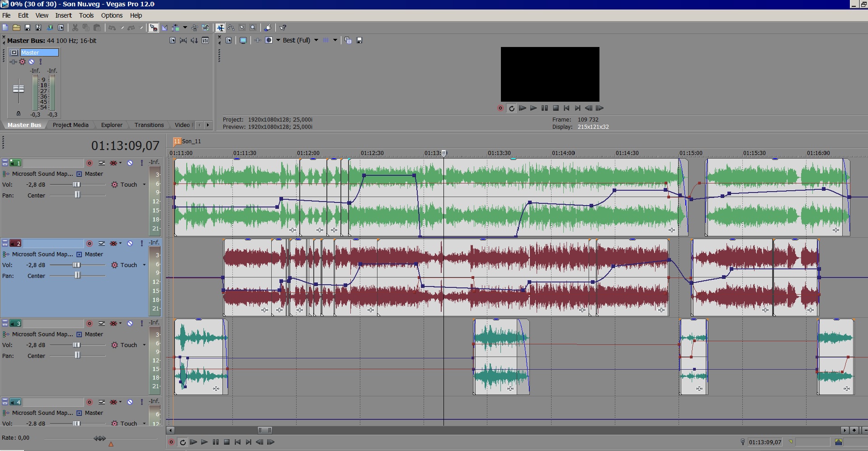
Task: Click Arm for Record on track 2
Action: pyautogui.click(x=90, y=243)
